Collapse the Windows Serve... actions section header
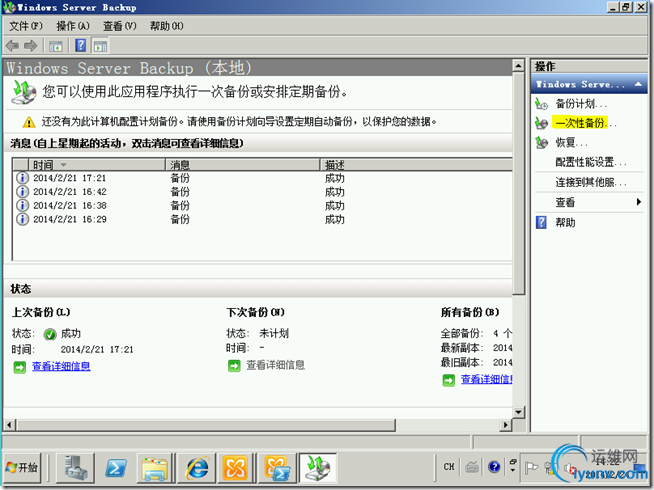The height and width of the screenshot is (490, 654). point(589,84)
